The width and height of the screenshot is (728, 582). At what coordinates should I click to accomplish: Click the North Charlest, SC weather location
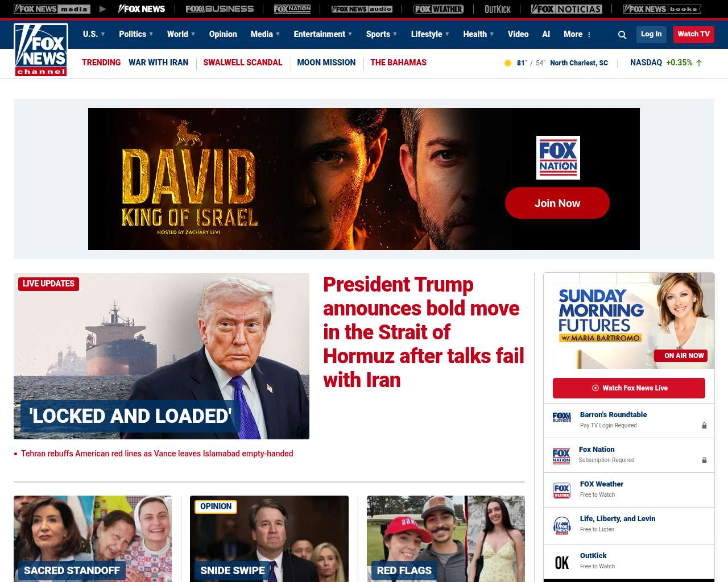579,63
